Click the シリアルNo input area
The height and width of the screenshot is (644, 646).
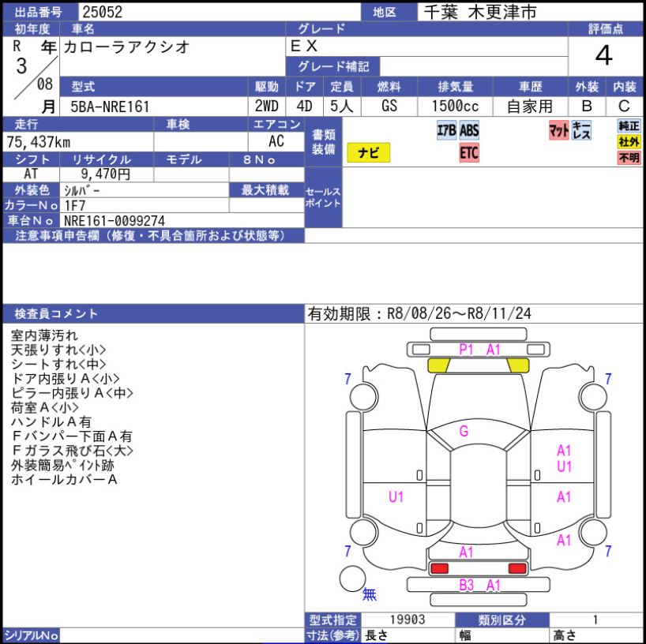(182, 635)
